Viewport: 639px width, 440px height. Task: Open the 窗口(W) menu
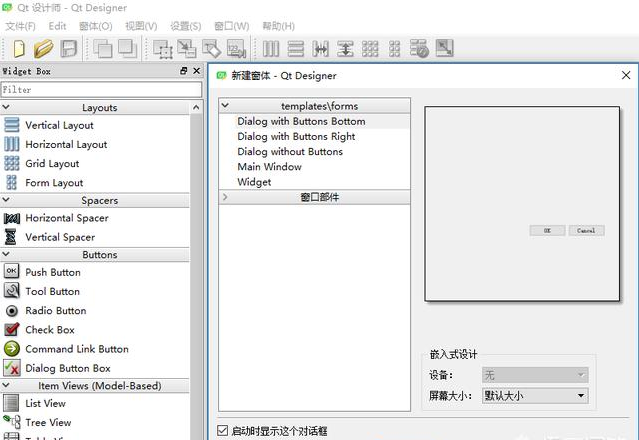click(x=232, y=26)
